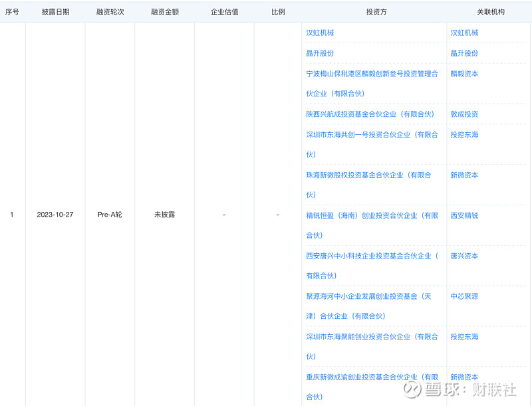Viewport: 532px width, 406px height.
Task: Select the 融资金额 column header
Action: [165, 12]
